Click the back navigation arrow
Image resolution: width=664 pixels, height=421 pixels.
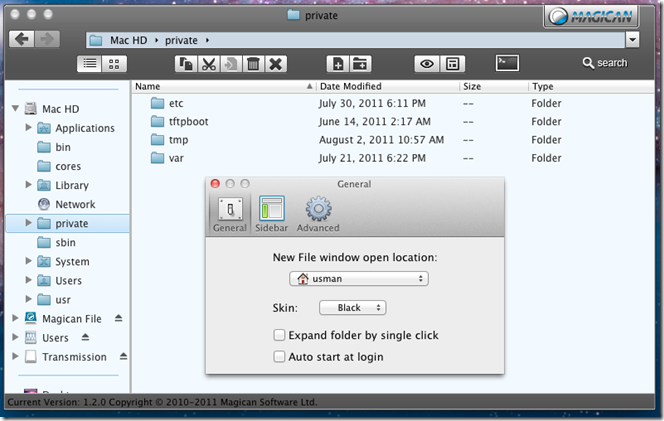(21, 39)
